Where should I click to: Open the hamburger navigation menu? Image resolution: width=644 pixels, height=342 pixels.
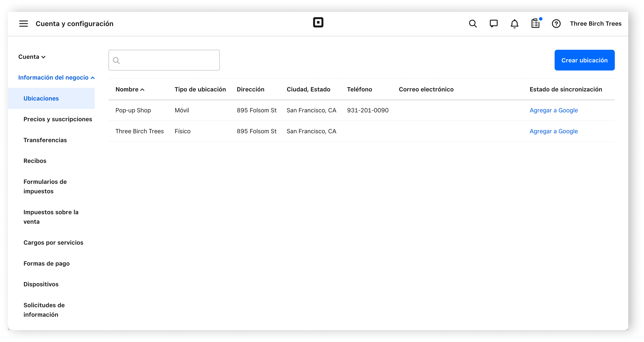(23, 23)
